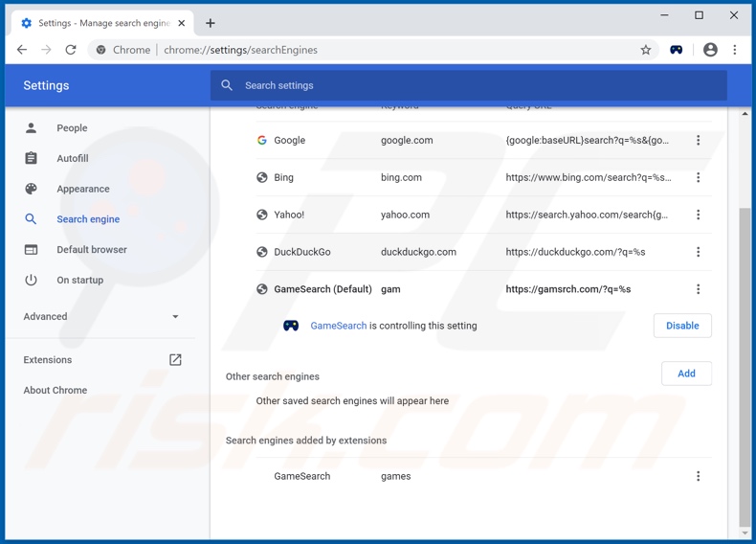Viewport: 756px width, 544px height.
Task: Click the Default browser window icon
Action: (31, 250)
